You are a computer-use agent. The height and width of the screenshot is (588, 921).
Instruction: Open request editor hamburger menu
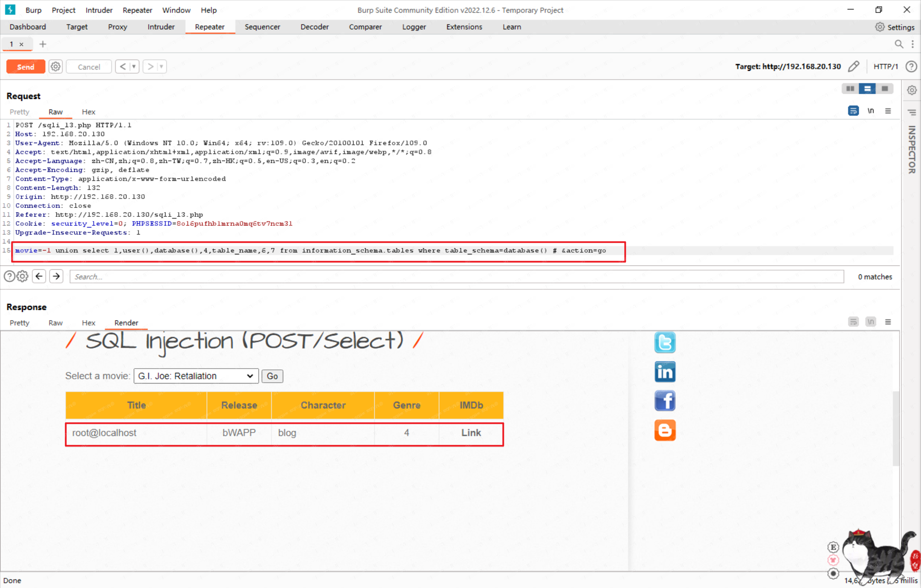(888, 111)
